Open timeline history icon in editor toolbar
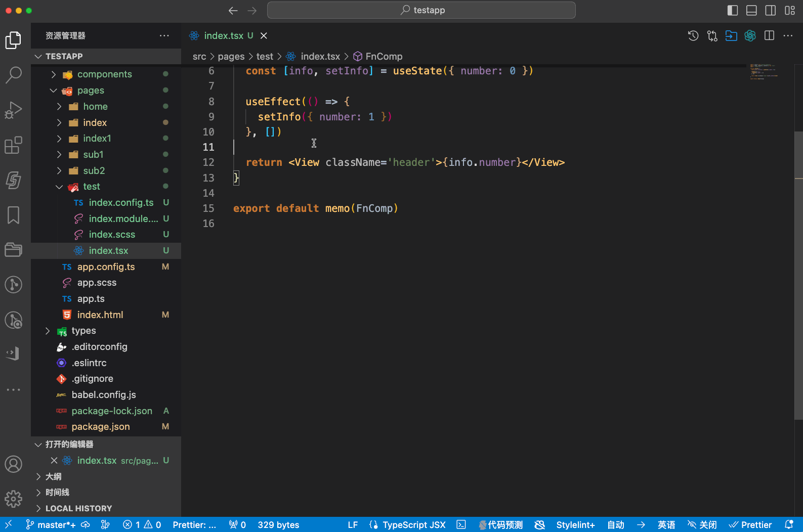Screen dimensions: 803x532 (x=693, y=36)
